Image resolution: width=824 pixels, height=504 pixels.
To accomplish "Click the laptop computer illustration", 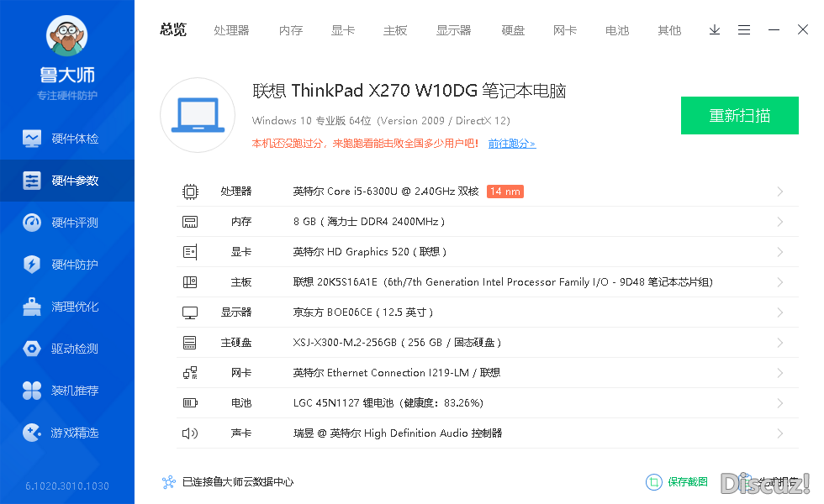I will pyautogui.click(x=198, y=115).
